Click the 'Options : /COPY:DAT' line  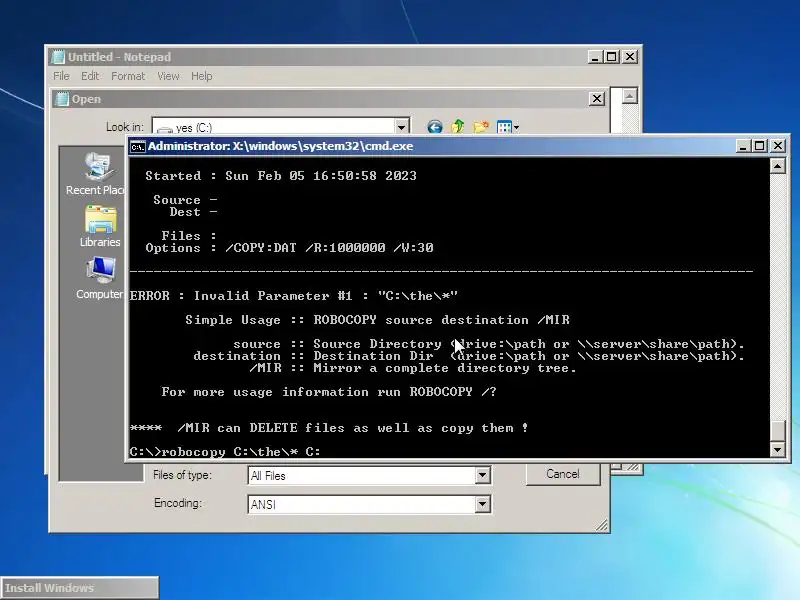pos(289,248)
